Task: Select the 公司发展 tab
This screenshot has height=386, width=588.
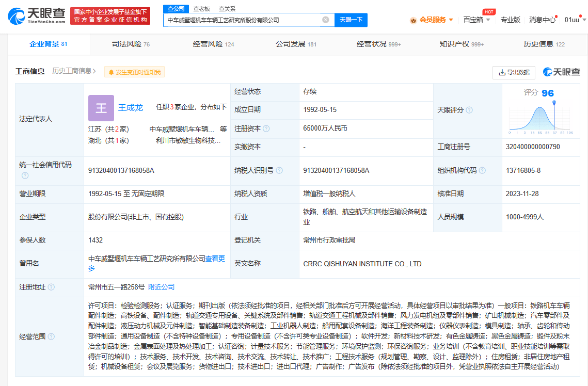Action: point(296,44)
